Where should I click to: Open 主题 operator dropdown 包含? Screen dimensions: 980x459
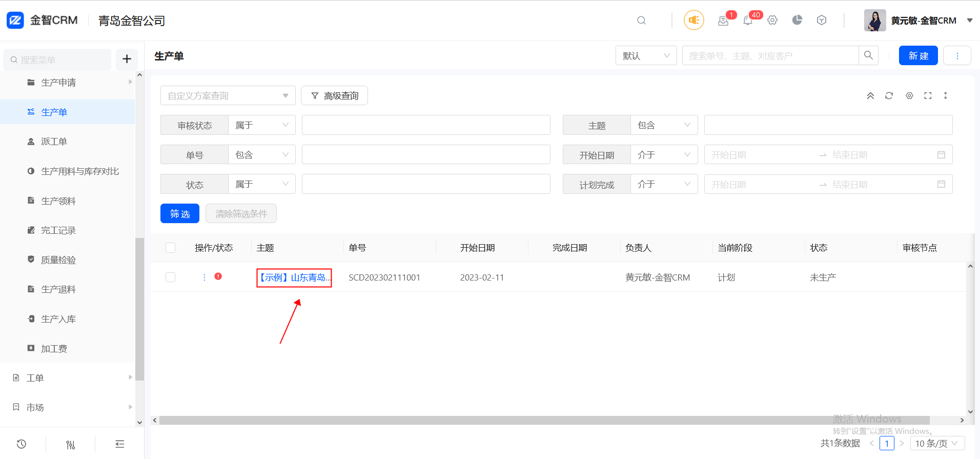664,125
